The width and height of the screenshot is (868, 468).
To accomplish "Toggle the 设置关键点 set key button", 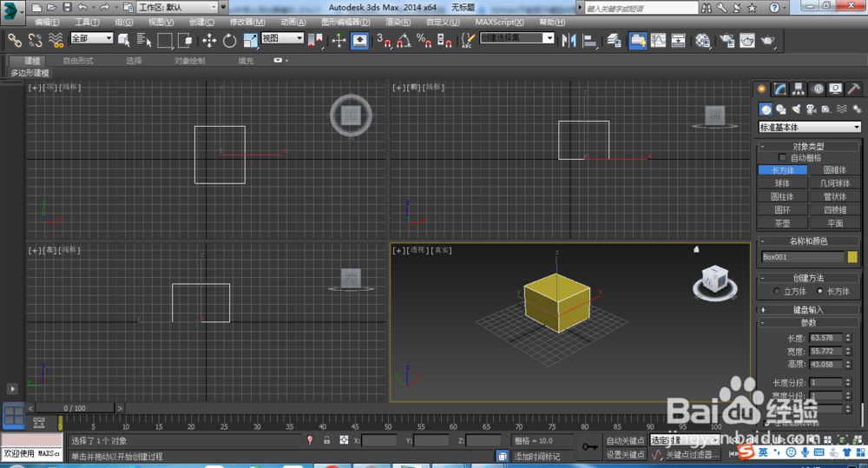I will [x=626, y=454].
